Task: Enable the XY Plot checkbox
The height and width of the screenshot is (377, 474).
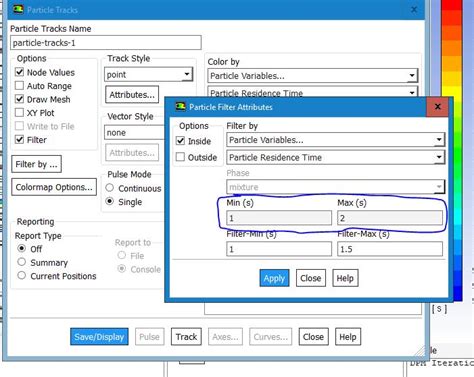Action: click(x=20, y=112)
